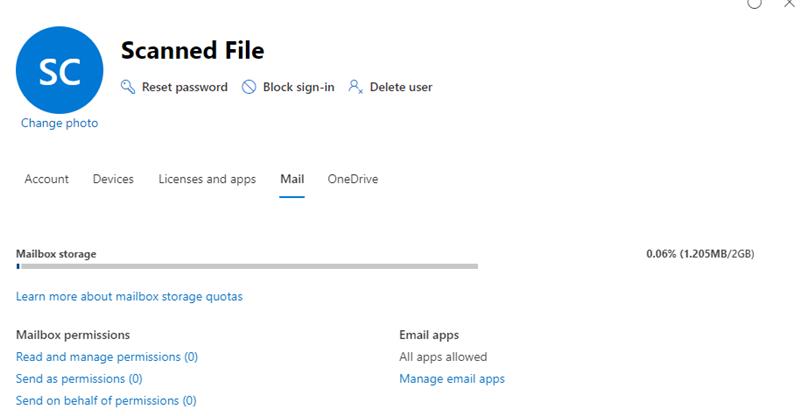
Task: Click the SC profile avatar
Action: coord(60,70)
